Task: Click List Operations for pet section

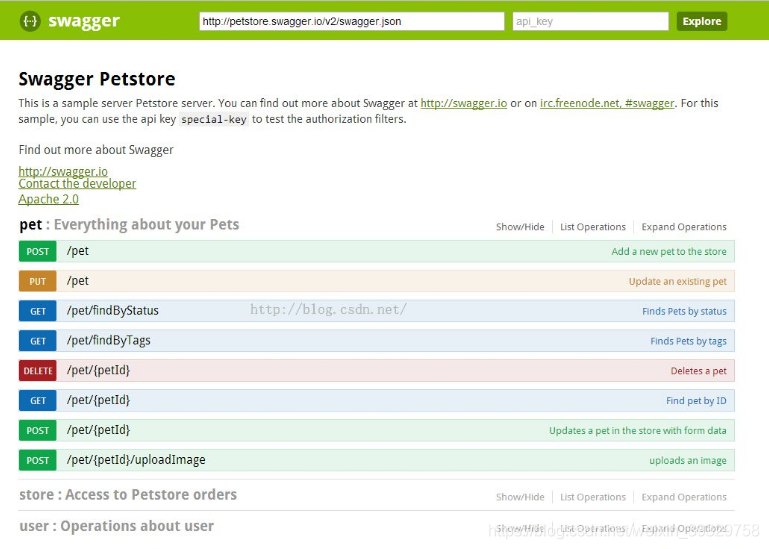Action: [593, 227]
